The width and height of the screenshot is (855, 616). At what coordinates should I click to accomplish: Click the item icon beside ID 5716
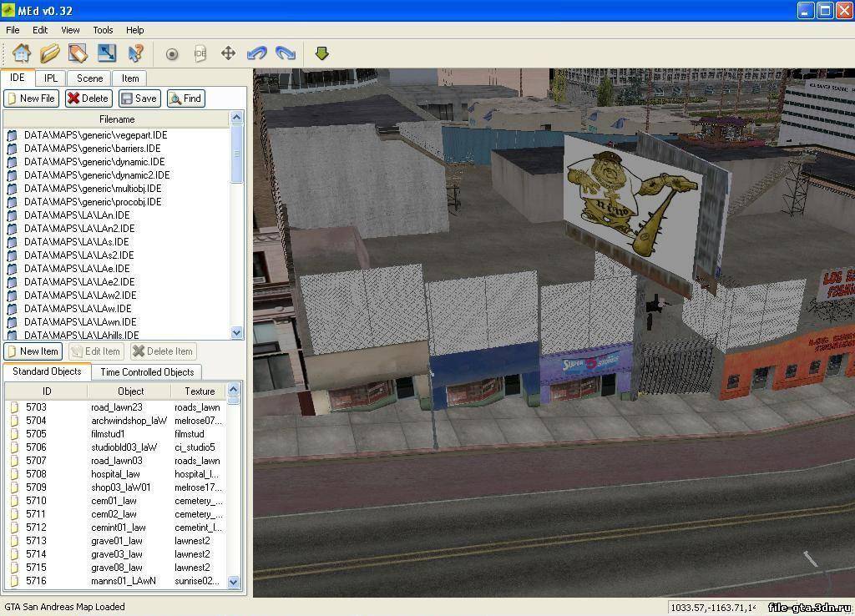click(14, 581)
